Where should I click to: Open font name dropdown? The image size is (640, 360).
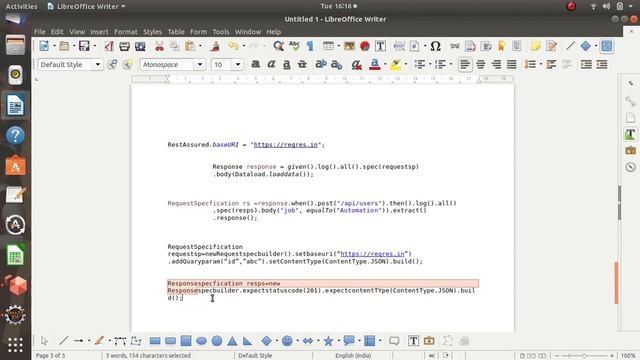tap(200, 64)
